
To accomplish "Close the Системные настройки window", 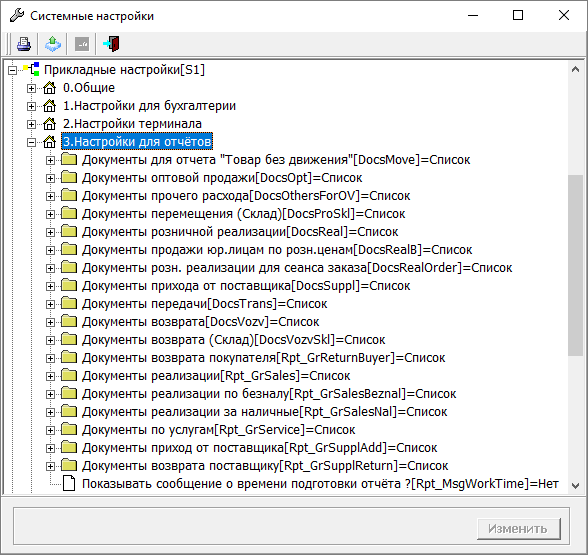I will 564,15.
